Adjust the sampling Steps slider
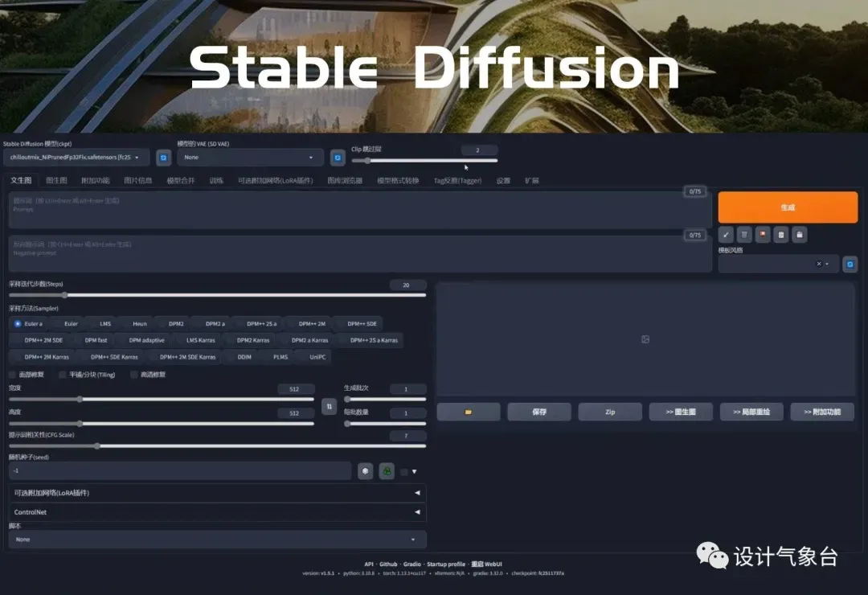 click(x=218, y=295)
